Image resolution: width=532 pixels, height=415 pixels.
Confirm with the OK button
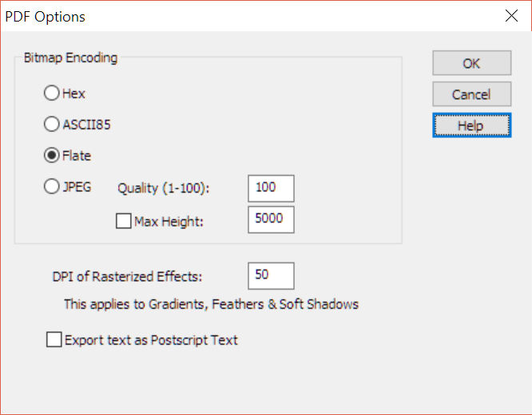tap(471, 63)
